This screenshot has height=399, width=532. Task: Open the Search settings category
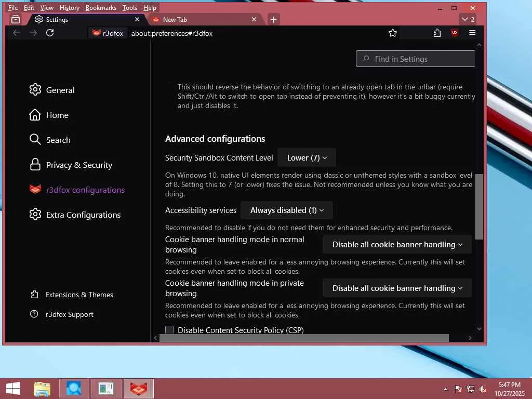(x=50, y=140)
